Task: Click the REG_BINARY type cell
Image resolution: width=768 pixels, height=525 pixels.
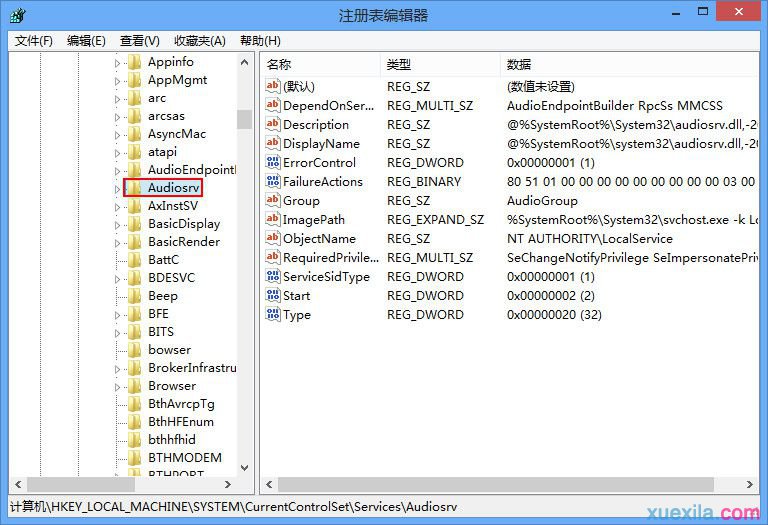Action: click(x=424, y=182)
